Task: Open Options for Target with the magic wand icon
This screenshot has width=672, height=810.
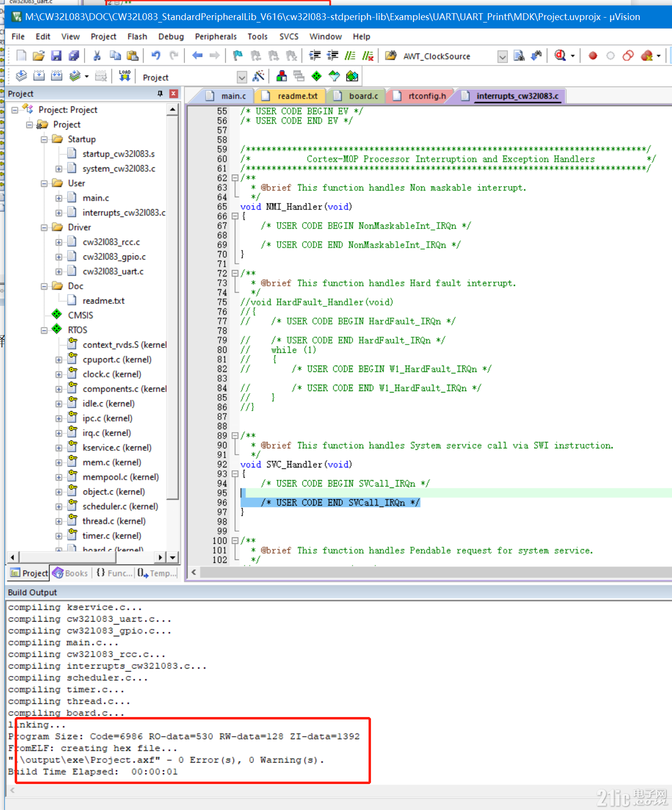Action: pos(258,76)
